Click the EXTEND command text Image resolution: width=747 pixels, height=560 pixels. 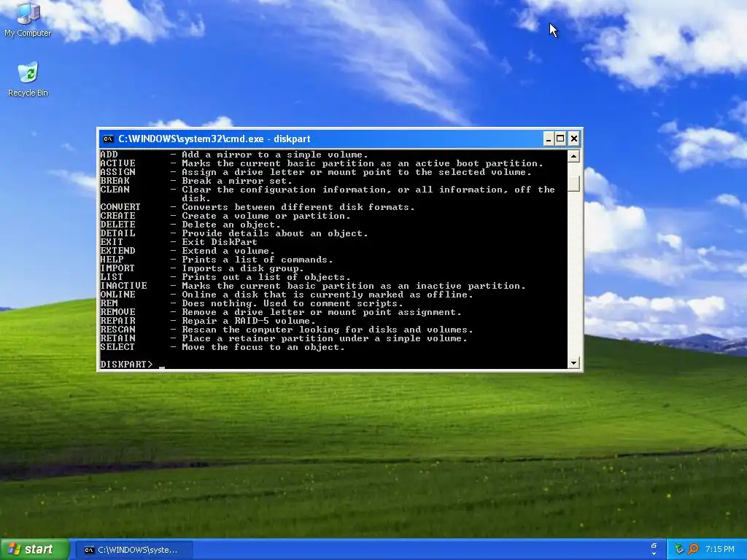coord(117,251)
